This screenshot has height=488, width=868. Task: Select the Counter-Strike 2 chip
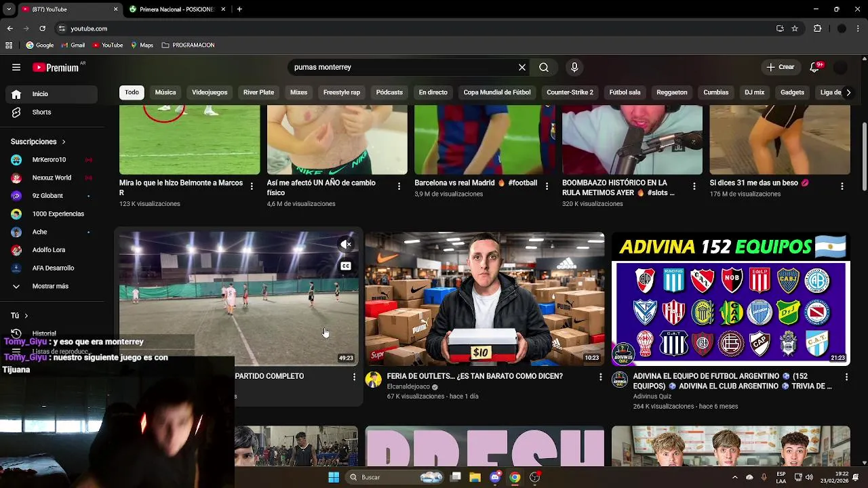click(570, 92)
